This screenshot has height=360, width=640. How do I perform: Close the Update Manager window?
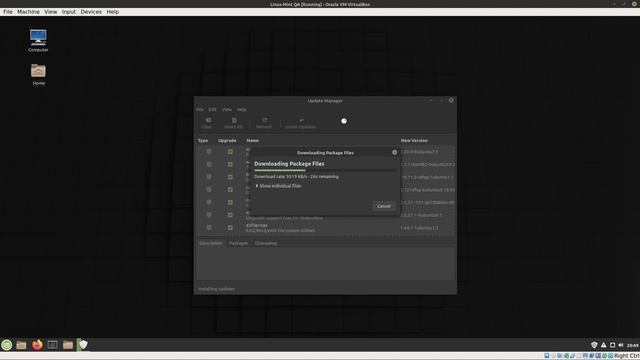[x=451, y=100]
